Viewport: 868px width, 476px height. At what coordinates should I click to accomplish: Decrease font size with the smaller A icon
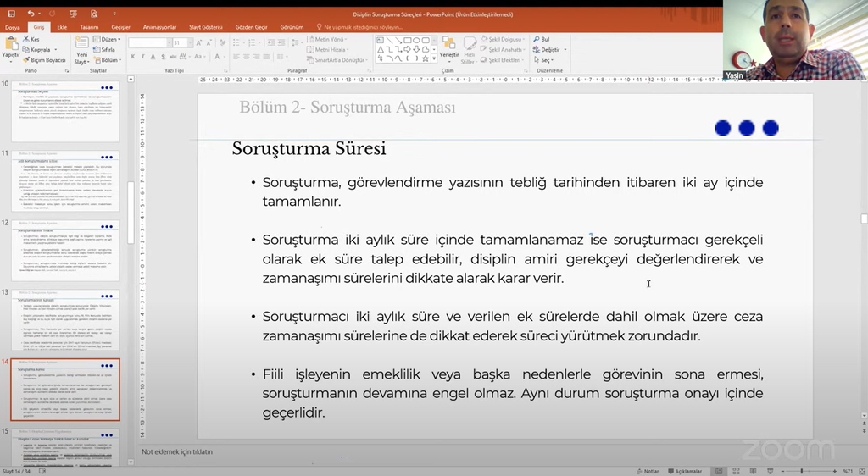209,42
